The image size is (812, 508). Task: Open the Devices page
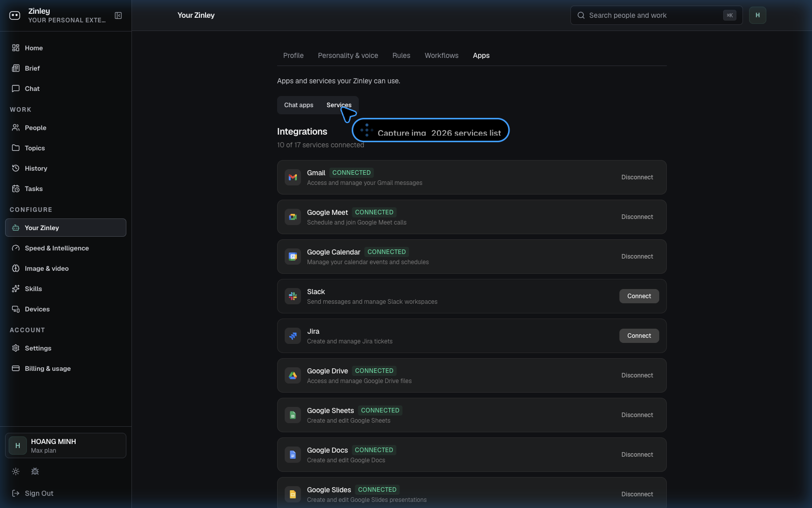point(65,309)
